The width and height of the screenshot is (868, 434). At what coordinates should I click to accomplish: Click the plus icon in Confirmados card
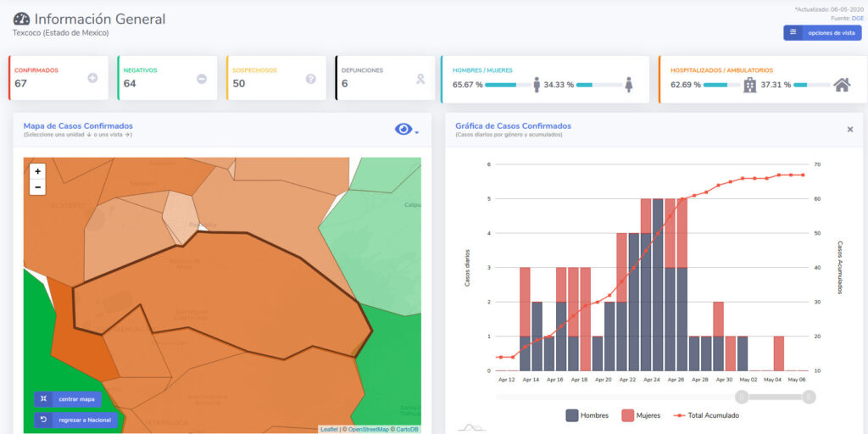point(92,79)
